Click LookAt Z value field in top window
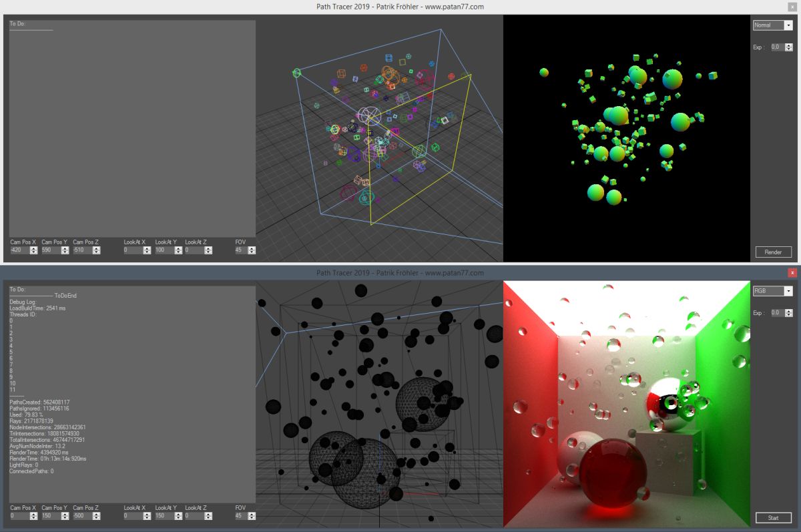The image size is (801, 532). (194, 250)
